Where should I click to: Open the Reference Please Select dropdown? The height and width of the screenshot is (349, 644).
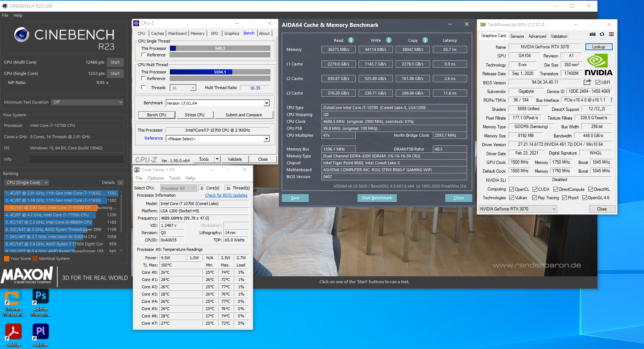coord(266,139)
